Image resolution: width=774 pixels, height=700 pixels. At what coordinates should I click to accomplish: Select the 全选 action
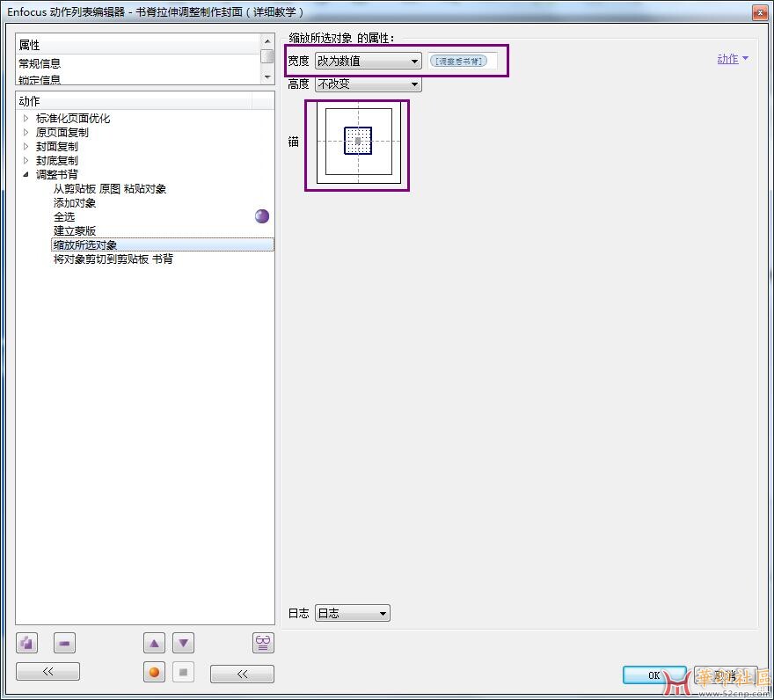64,216
